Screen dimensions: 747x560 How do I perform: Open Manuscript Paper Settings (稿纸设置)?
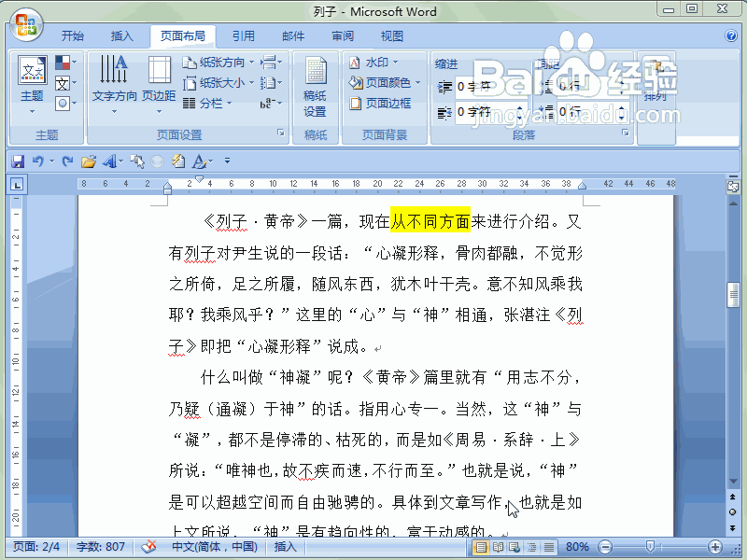(315, 87)
